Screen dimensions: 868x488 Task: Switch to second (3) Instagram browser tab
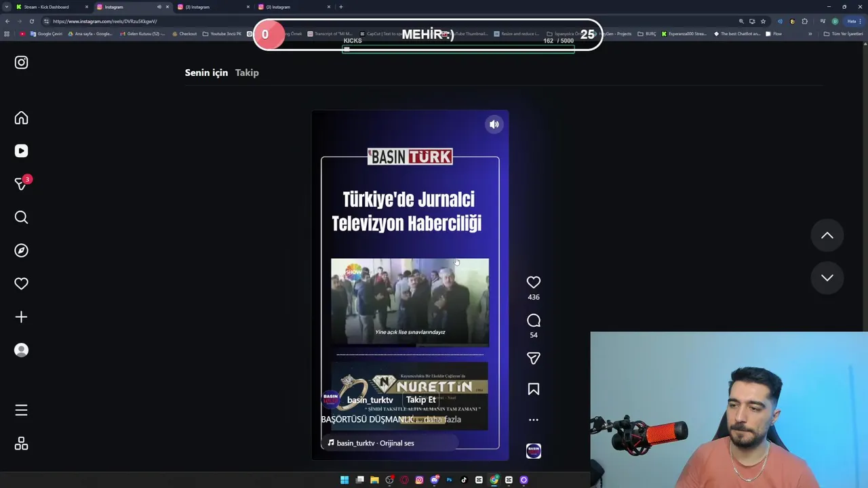click(x=214, y=7)
